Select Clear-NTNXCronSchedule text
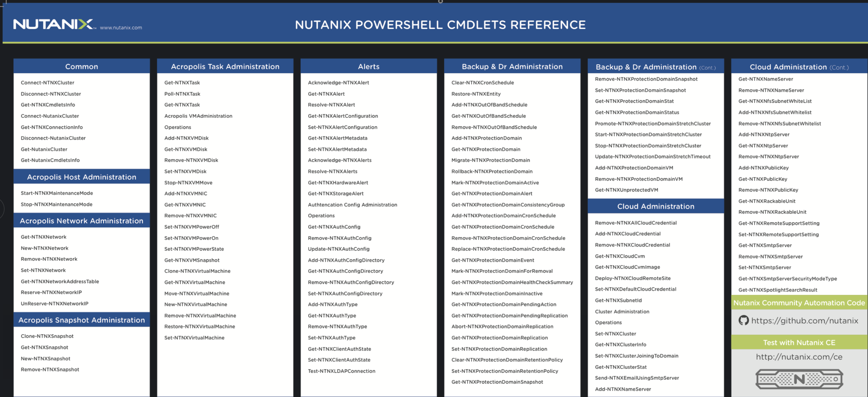868x397 pixels. tap(482, 83)
